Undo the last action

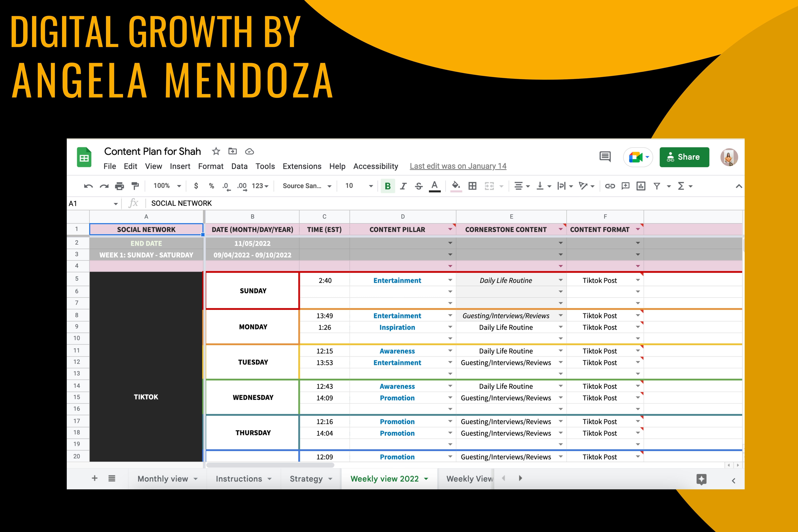[x=88, y=186]
